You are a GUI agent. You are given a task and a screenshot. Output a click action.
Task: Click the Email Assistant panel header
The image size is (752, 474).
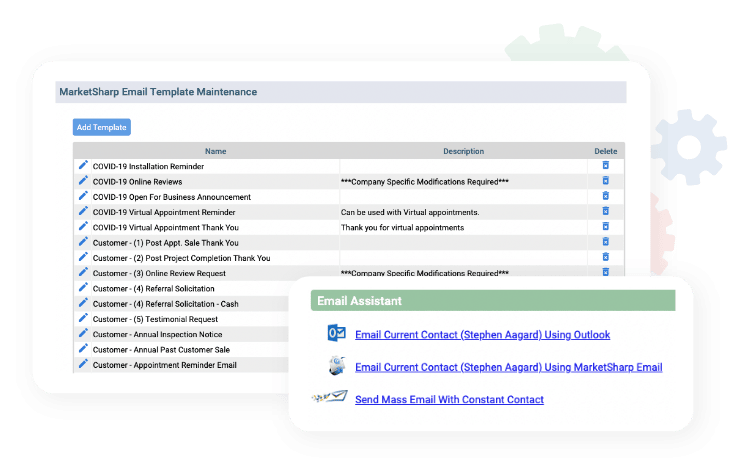pyautogui.click(x=493, y=301)
